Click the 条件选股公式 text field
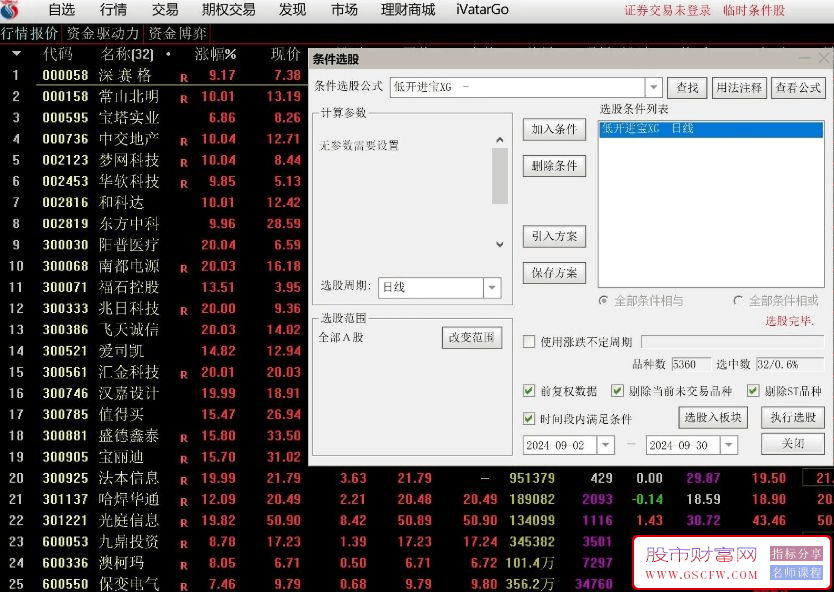Viewport: 834px width, 592px height. pos(518,87)
